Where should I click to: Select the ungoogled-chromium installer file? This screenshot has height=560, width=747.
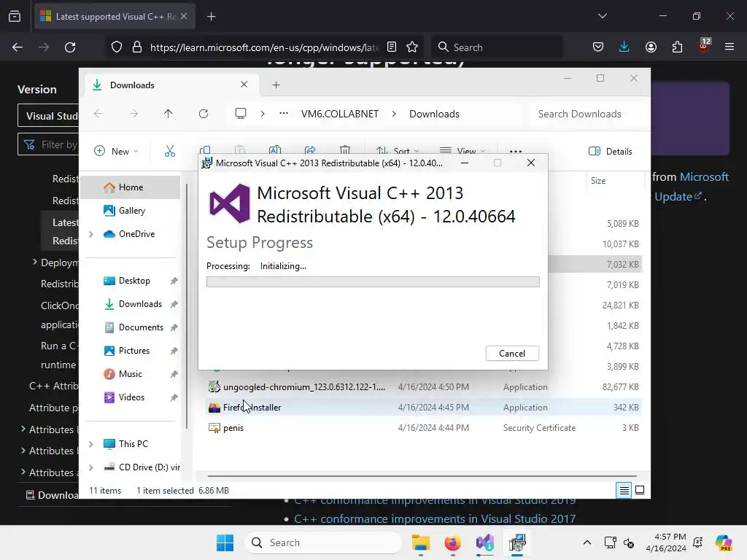(x=424, y=386)
